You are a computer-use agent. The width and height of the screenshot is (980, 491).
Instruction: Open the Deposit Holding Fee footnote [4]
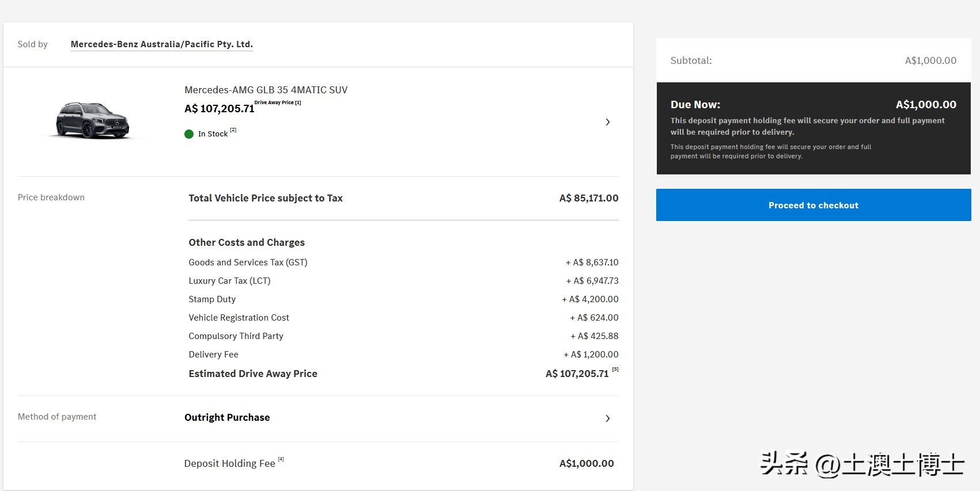pos(281,459)
